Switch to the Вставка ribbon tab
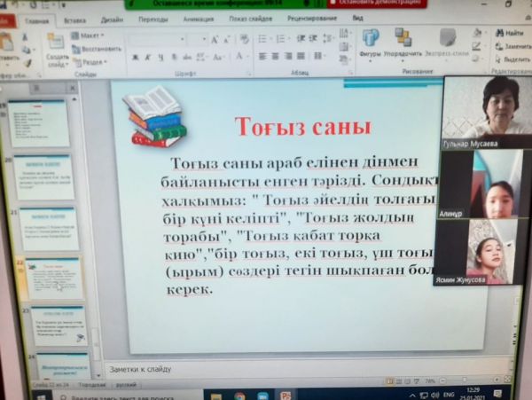Viewport: 532px width, 400px height. [x=75, y=19]
